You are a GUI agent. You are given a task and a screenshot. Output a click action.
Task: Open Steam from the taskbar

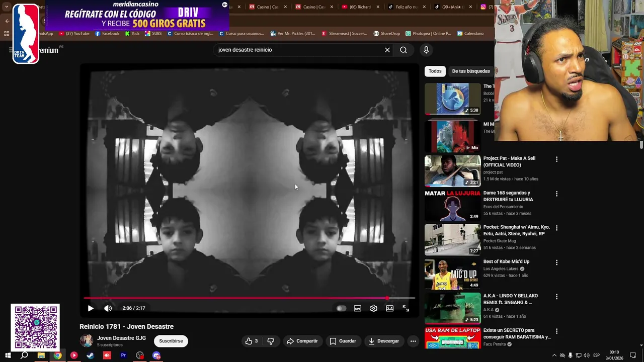point(90,355)
